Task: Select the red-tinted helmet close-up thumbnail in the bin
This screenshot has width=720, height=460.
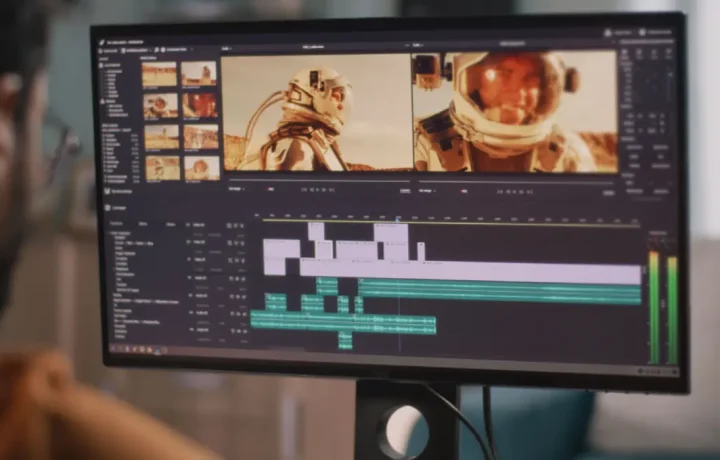Action: [200, 105]
